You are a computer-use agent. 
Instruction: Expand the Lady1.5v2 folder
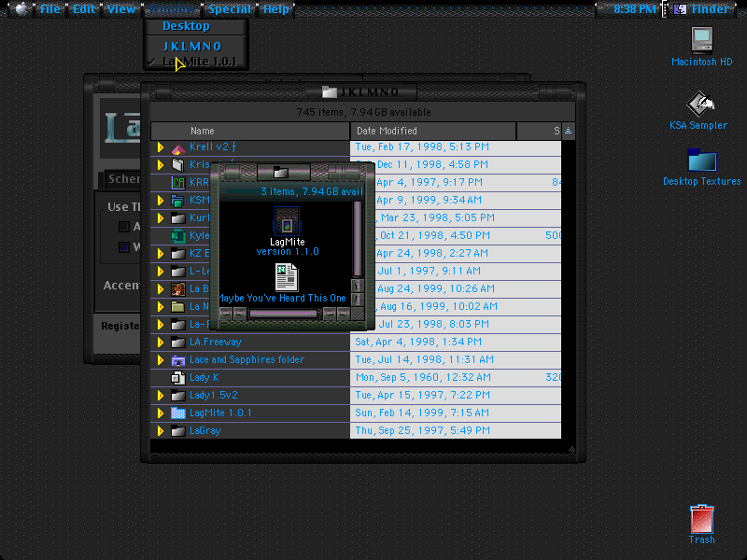point(161,395)
